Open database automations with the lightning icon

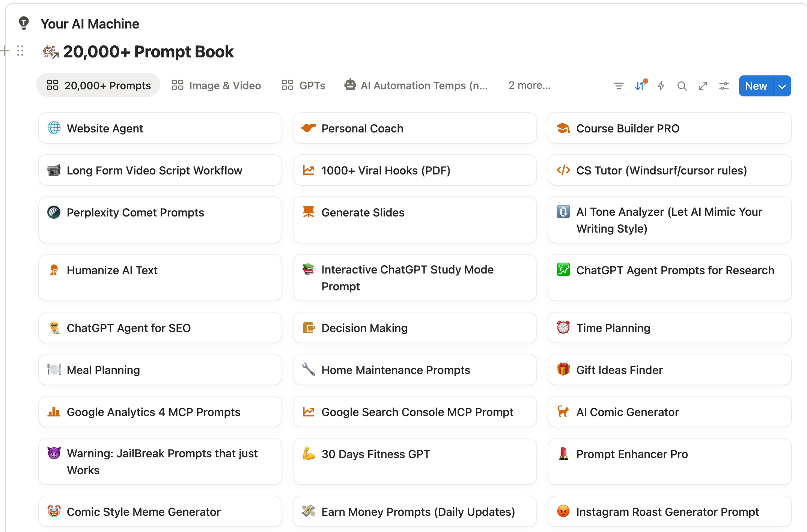pos(661,86)
